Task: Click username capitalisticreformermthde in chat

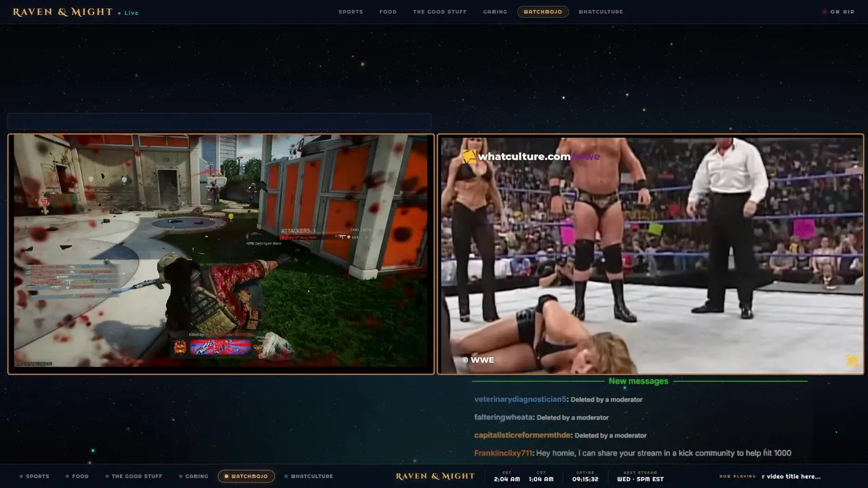Action: point(522,435)
